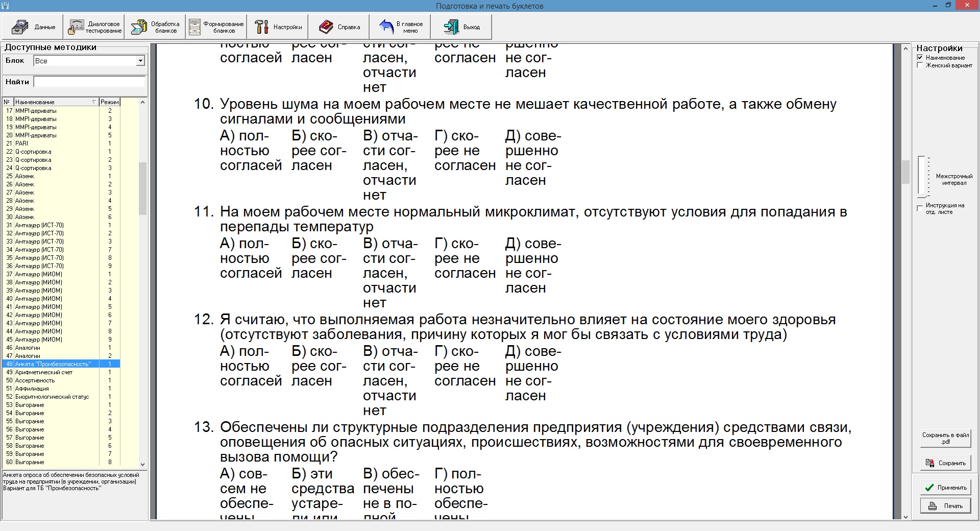The height and width of the screenshot is (531, 980).
Task: Open the Справка help book icon
Action: point(326,27)
